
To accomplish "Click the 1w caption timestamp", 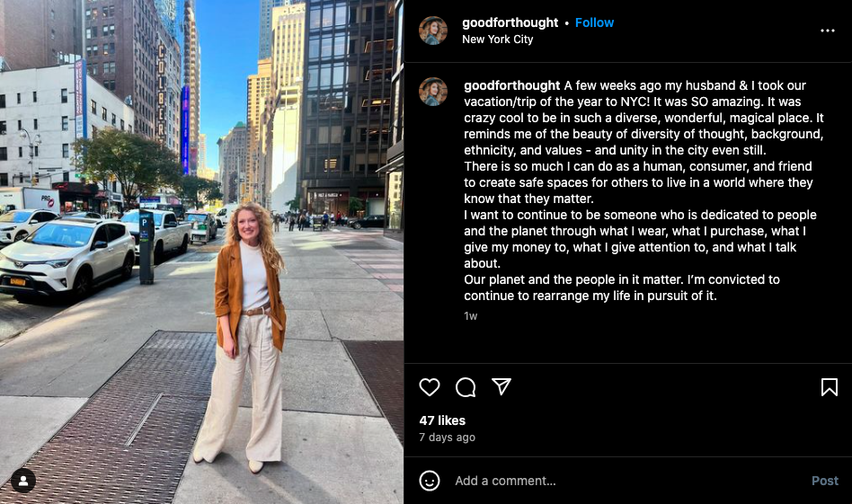I will [x=471, y=316].
